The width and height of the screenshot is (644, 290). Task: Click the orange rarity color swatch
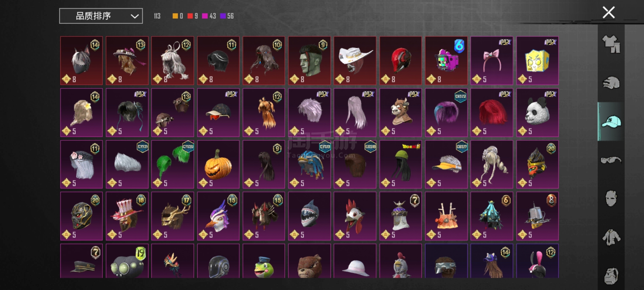click(x=175, y=16)
